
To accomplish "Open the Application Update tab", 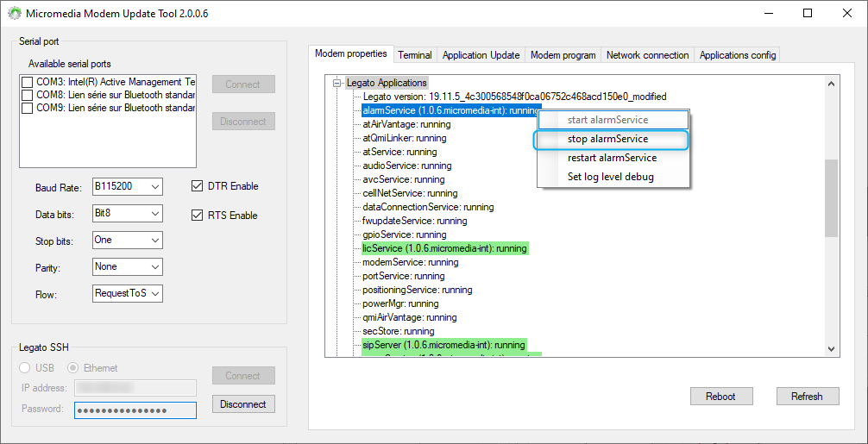I will click(x=481, y=55).
